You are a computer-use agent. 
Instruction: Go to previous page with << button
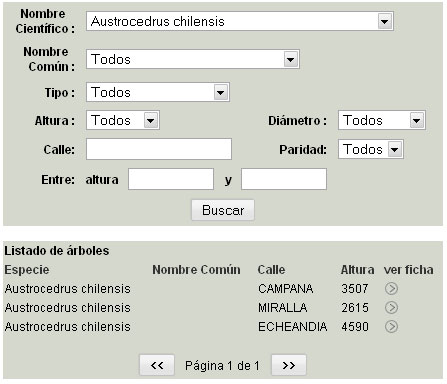[157, 365]
